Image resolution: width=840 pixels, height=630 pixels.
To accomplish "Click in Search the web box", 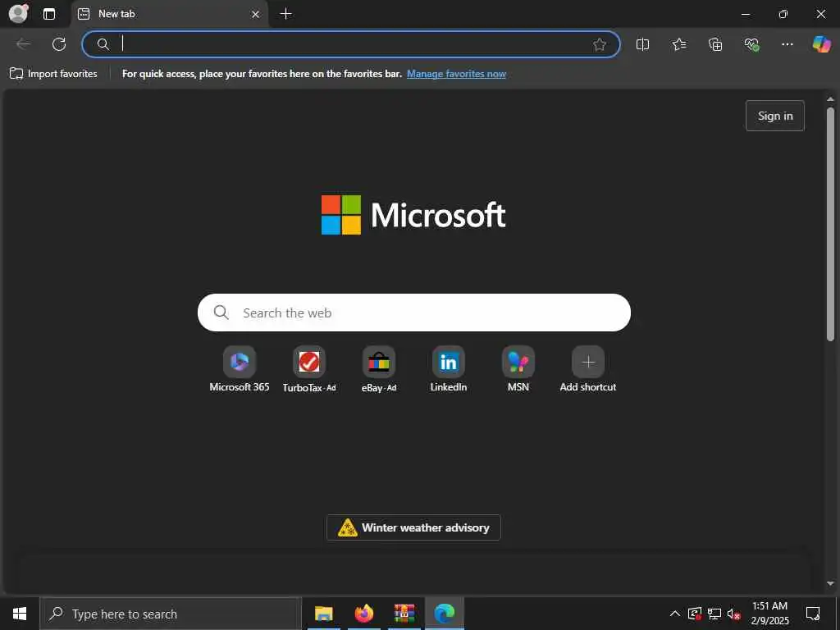I will click(413, 313).
